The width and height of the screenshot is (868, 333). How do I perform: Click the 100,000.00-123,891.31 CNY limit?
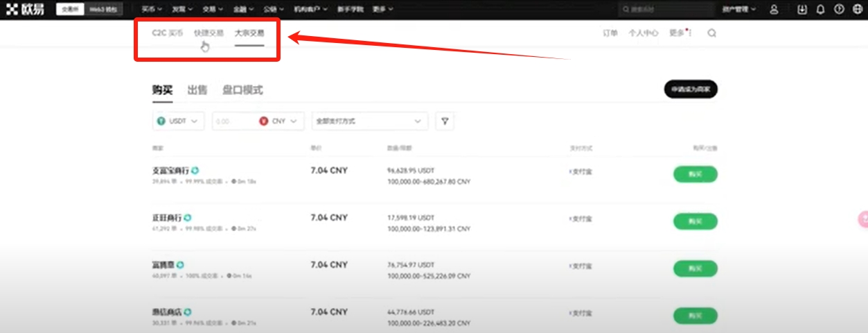point(429,228)
